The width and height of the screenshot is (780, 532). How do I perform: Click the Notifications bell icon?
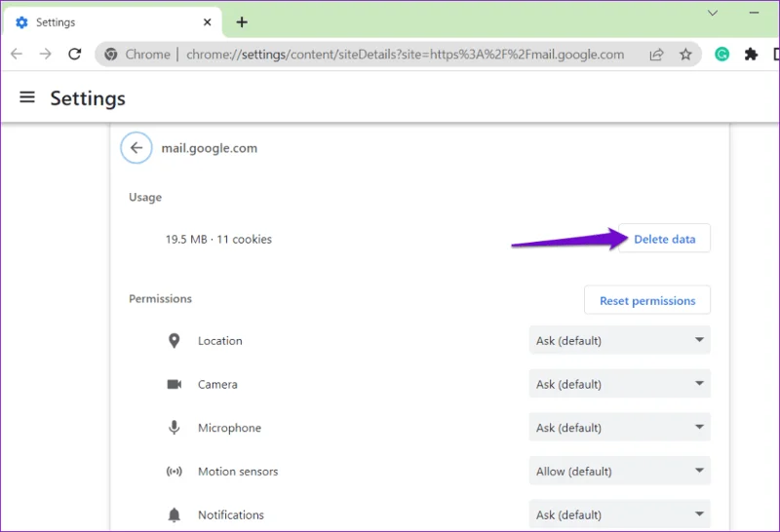click(x=175, y=515)
